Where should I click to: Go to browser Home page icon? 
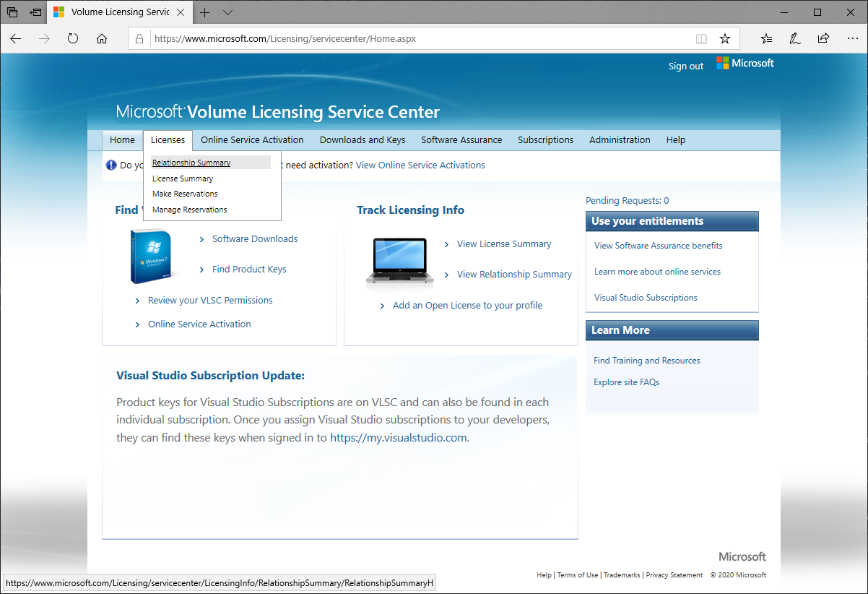tap(102, 39)
